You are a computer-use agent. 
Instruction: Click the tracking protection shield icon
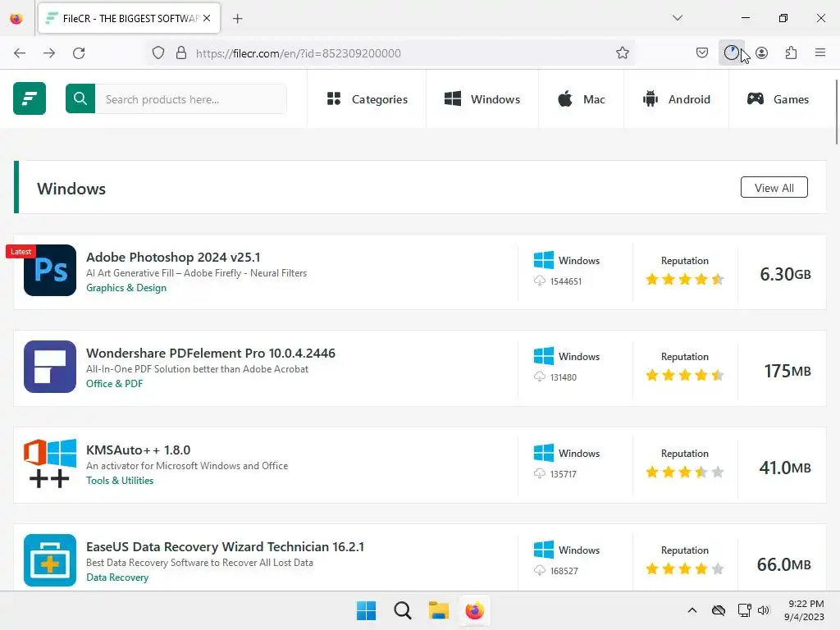click(158, 53)
